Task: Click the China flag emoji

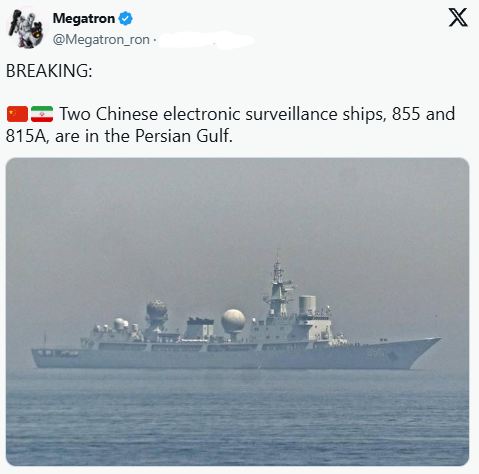Action: click(17, 114)
